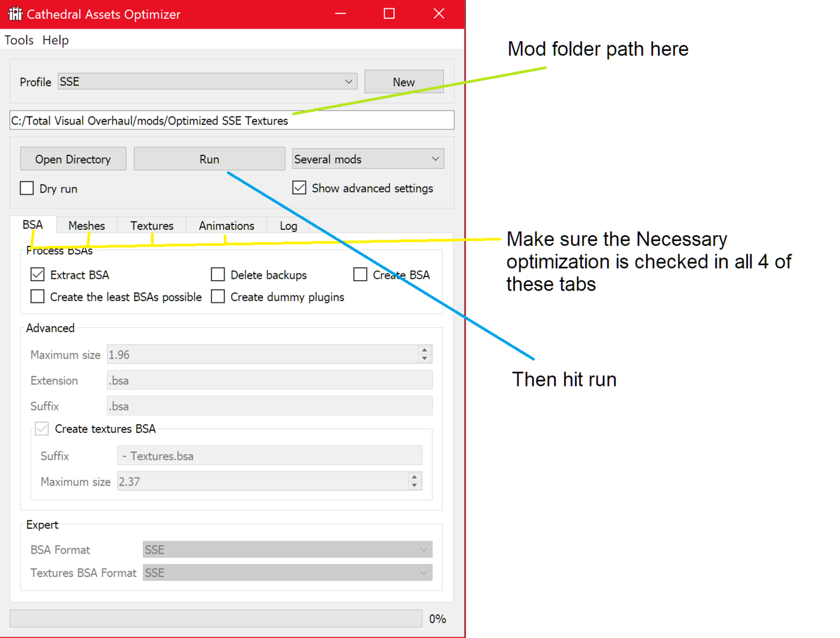Switch to the Log tab
Screen dimensions: 840x638
(288, 226)
